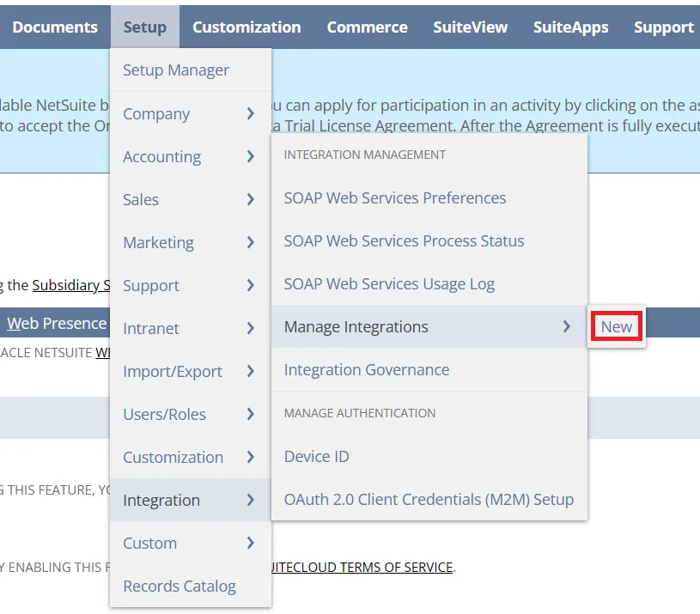This screenshot has height=614, width=700.
Task: Expand the Import/Export submenu
Action: click(191, 371)
